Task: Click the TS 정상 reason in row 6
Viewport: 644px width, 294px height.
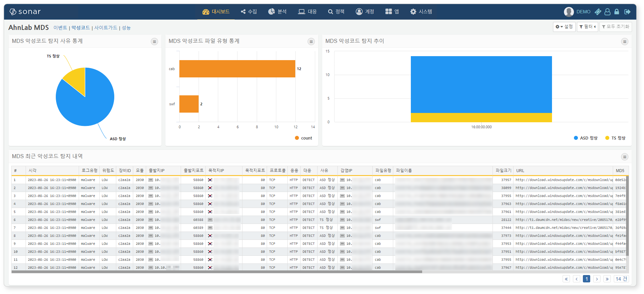Action: click(x=326, y=220)
